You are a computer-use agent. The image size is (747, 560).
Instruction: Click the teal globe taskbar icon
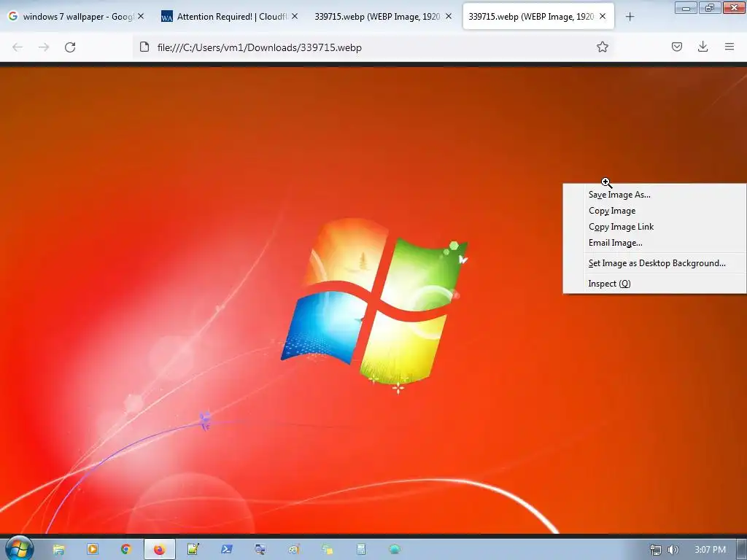(395, 550)
